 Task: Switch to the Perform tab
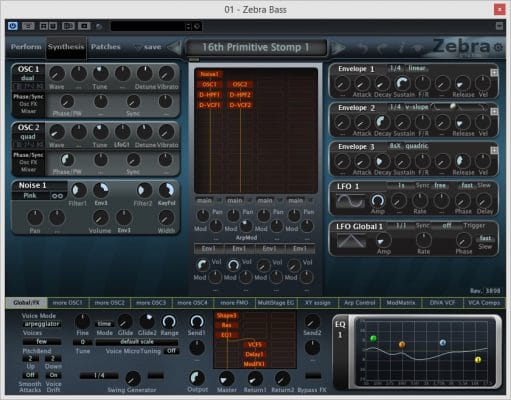26,47
